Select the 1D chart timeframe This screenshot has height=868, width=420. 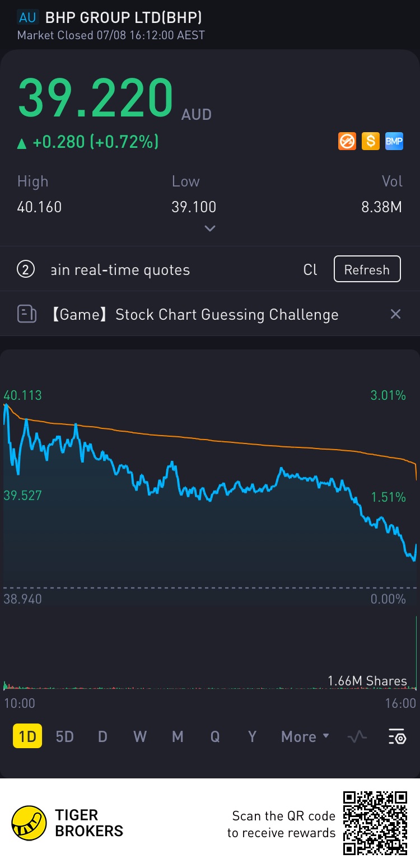point(27,736)
